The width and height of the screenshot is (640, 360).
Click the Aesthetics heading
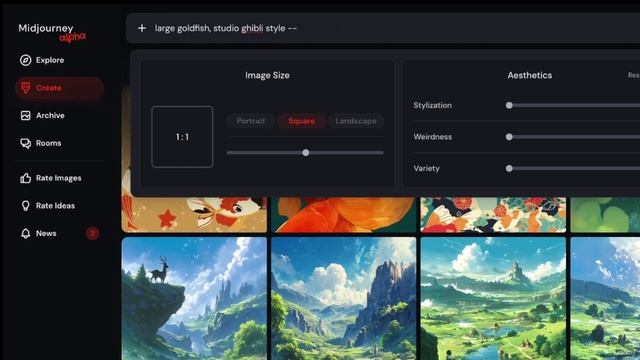(530, 76)
